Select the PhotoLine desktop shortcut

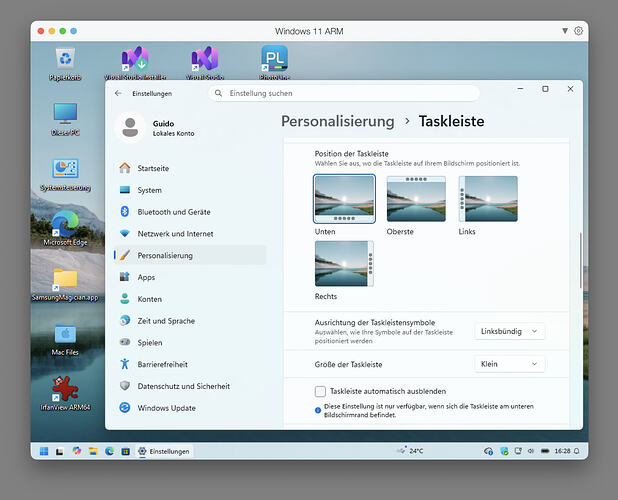pos(275,62)
